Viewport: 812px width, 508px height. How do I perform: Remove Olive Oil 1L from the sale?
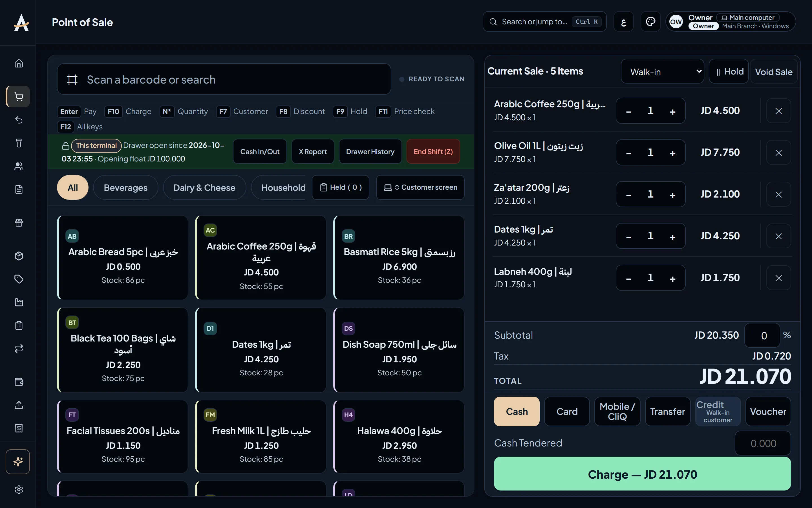778,152
